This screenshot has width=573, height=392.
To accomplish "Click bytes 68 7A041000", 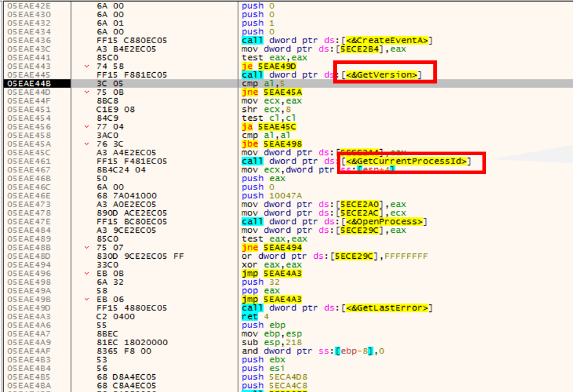I will pyautogui.click(x=127, y=195).
